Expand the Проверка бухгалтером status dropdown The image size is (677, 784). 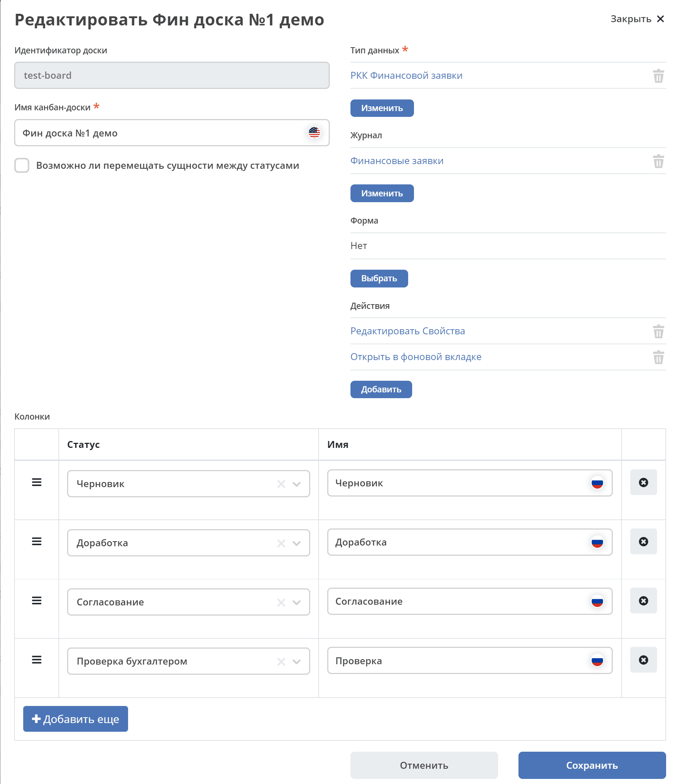tap(296, 661)
